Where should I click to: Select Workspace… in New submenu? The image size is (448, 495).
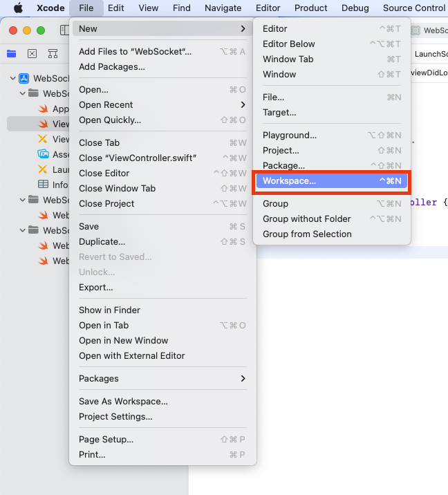tap(331, 181)
